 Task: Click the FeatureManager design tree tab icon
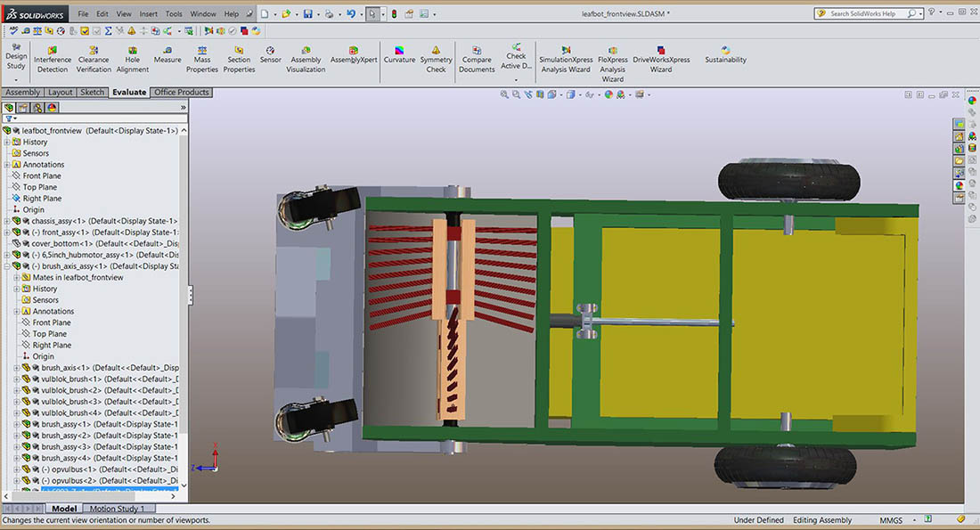pos(9,108)
